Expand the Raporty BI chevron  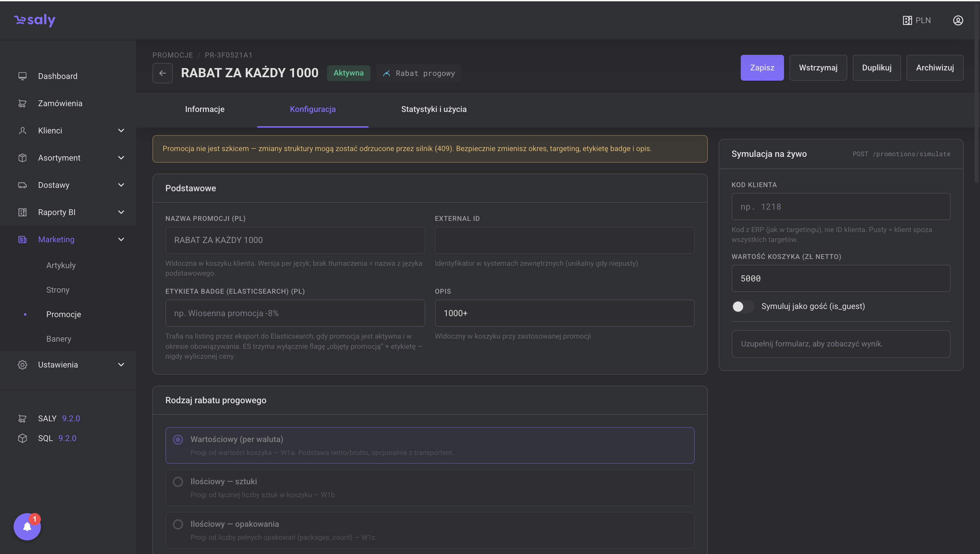pyautogui.click(x=121, y=212)
